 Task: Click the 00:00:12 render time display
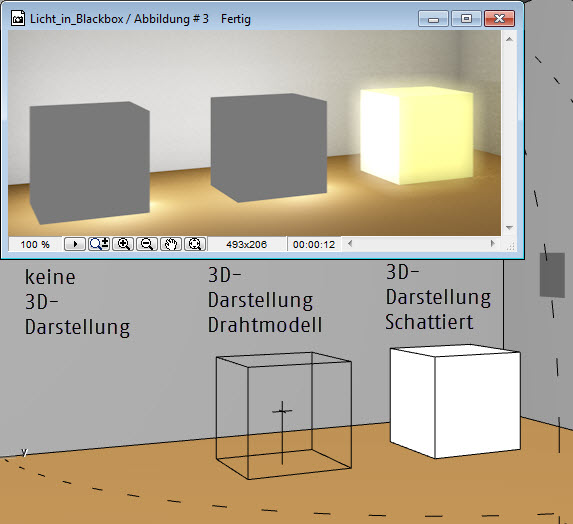(314, 244)
